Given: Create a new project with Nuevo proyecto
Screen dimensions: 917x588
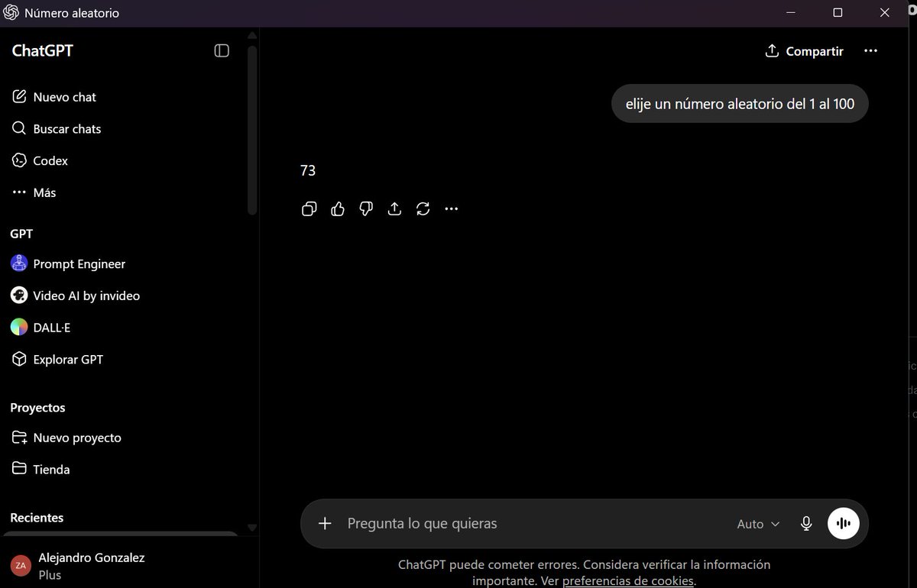Looking at the screenshot, I should point(77,438).
